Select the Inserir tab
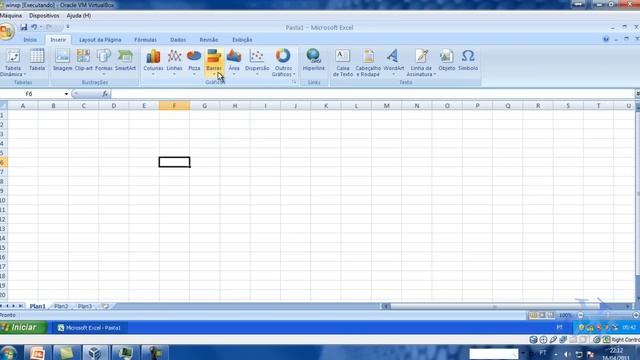 pyautogui.click(x=58, y=40)
